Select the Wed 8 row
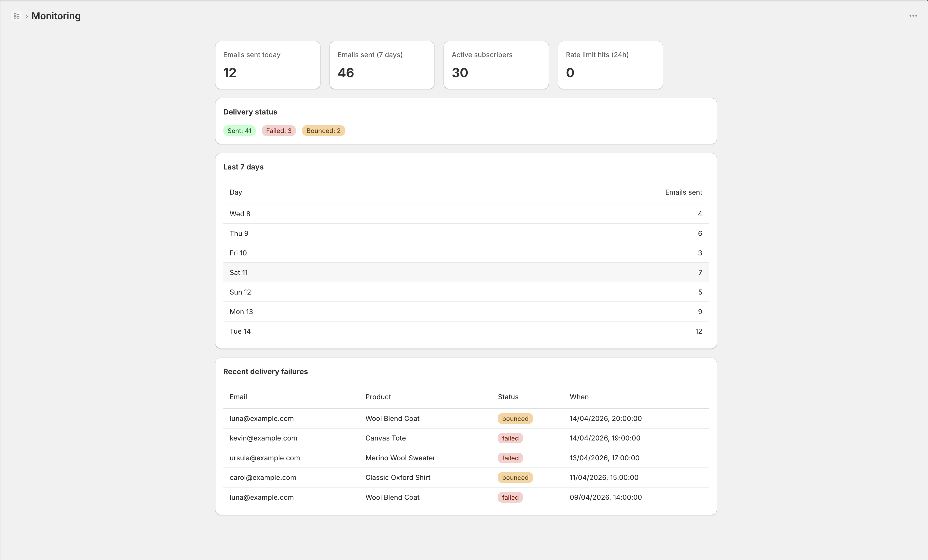The width and height of the screenshot is (928, 560). (466, 214)
